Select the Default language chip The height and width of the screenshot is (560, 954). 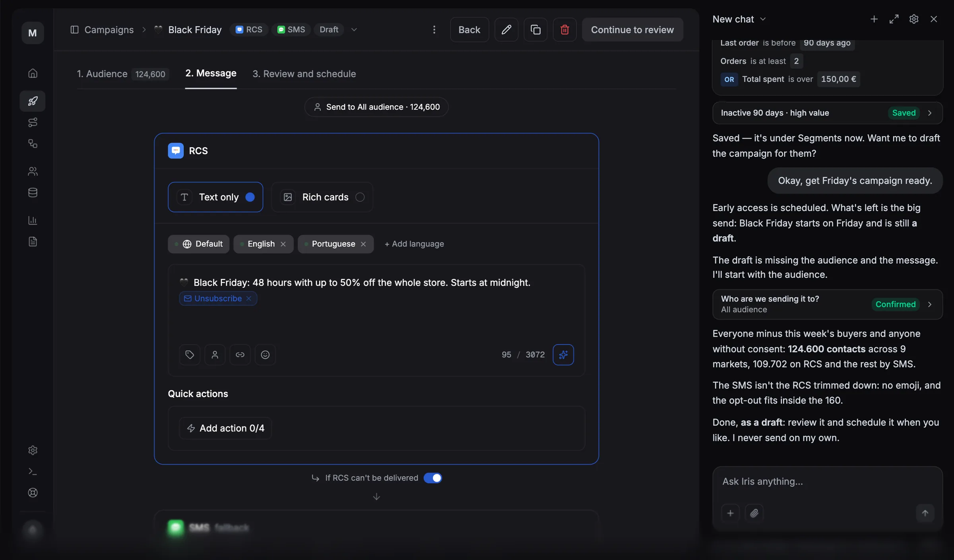[199, 244]
